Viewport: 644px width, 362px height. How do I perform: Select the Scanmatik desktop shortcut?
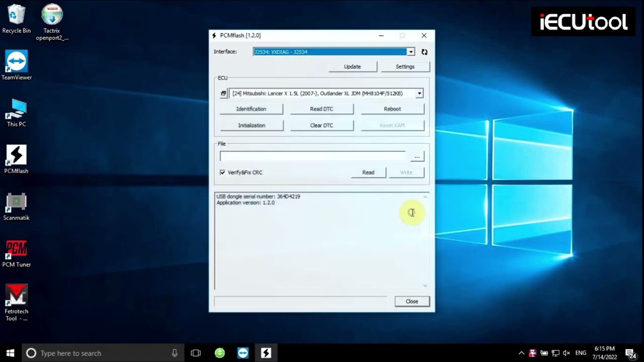click(x=16, y=206)
